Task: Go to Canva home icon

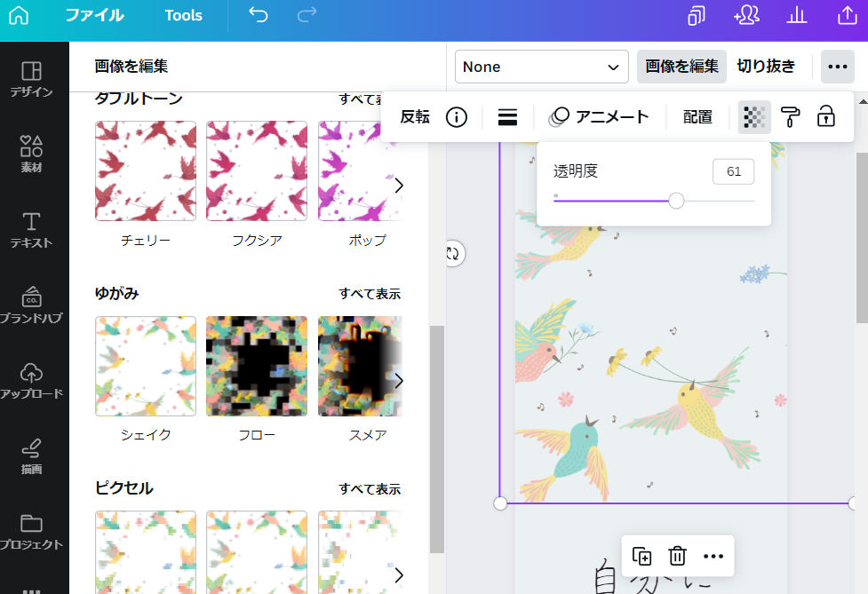Action: tap(19, 15)
